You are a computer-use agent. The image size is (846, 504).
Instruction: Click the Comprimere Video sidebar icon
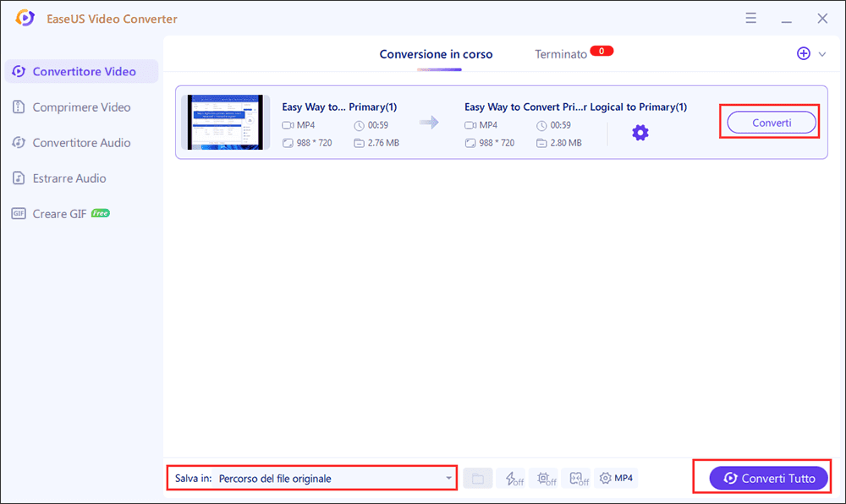[x=19, y=107]
